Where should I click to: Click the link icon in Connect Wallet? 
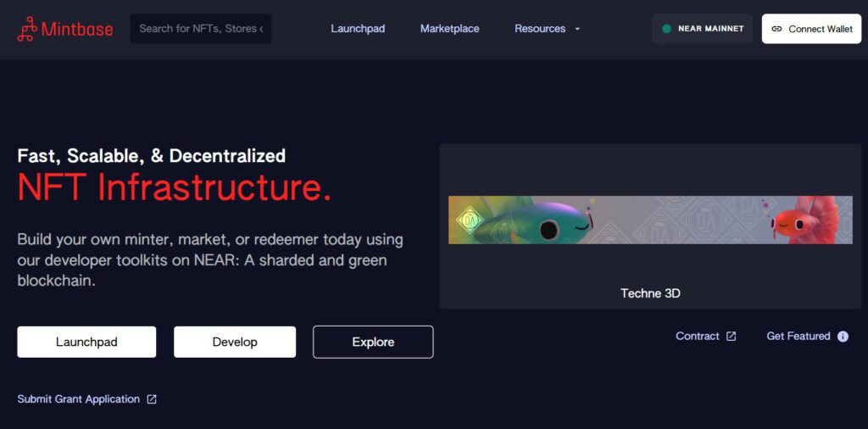(776, 29)
